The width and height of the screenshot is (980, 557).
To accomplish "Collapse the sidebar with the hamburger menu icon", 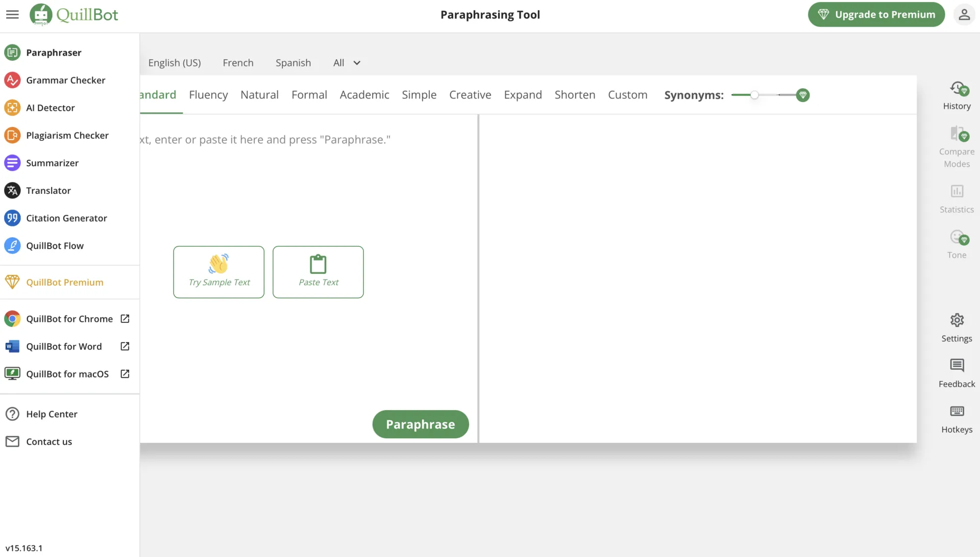I will pos(12,14).
